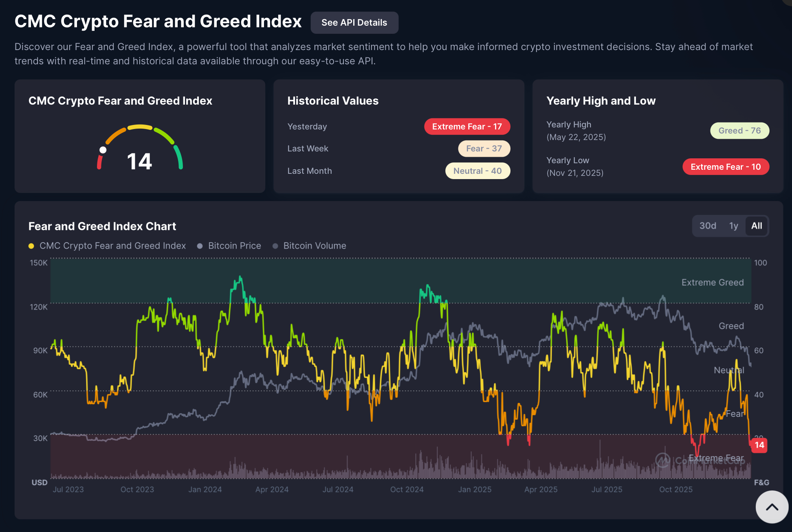This screenshot has width=792, height=532.
Task: Toggle Bitcoin Price series visibility
Action: pyautogui.click(x=234, y=246)
